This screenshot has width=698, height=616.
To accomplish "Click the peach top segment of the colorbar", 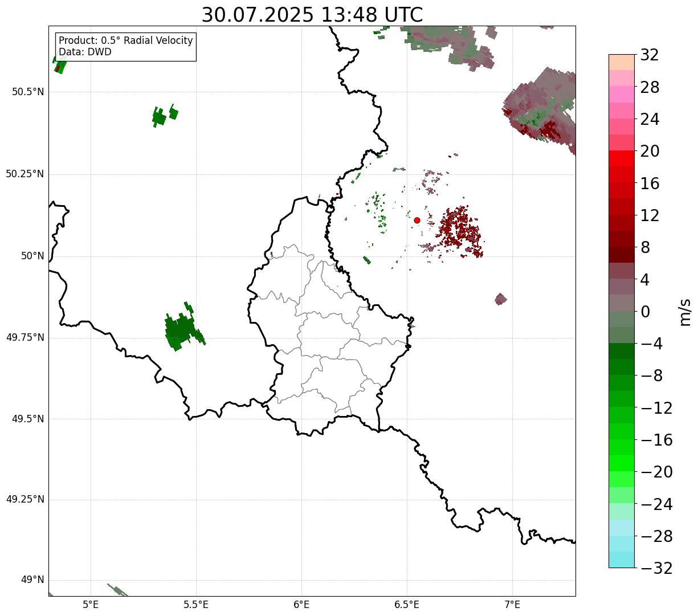I will (622, 62).
